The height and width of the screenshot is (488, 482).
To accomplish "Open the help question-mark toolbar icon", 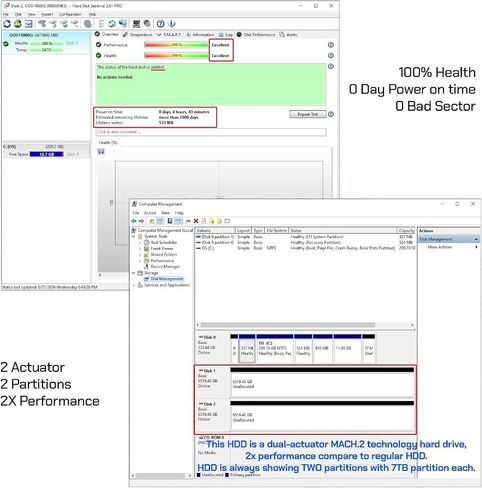I will [x=161, y=24].
